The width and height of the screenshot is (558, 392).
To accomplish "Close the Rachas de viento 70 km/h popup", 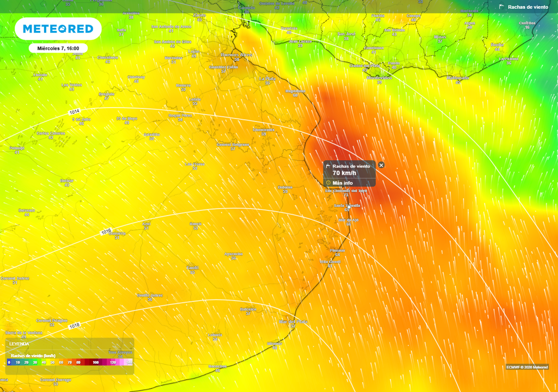I will pos(381,165).
